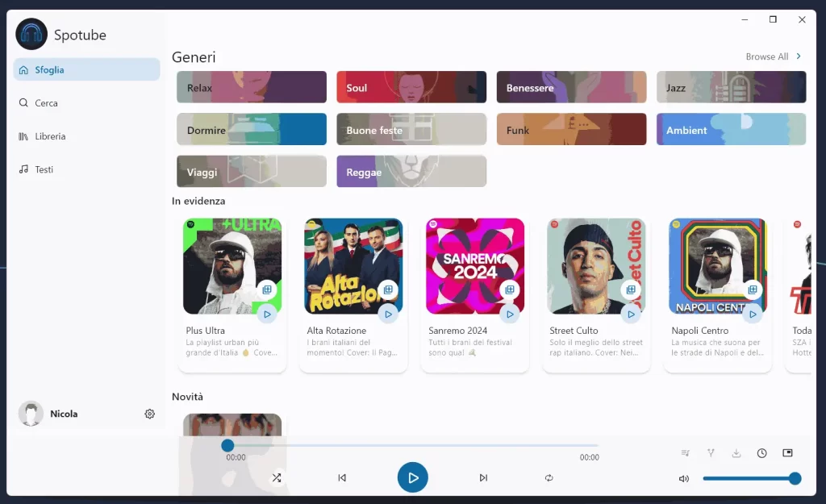This screenshot has height=504, width=826.
Task: Play the Sanremo 2024 playlist
Action: tap(510, 314)
